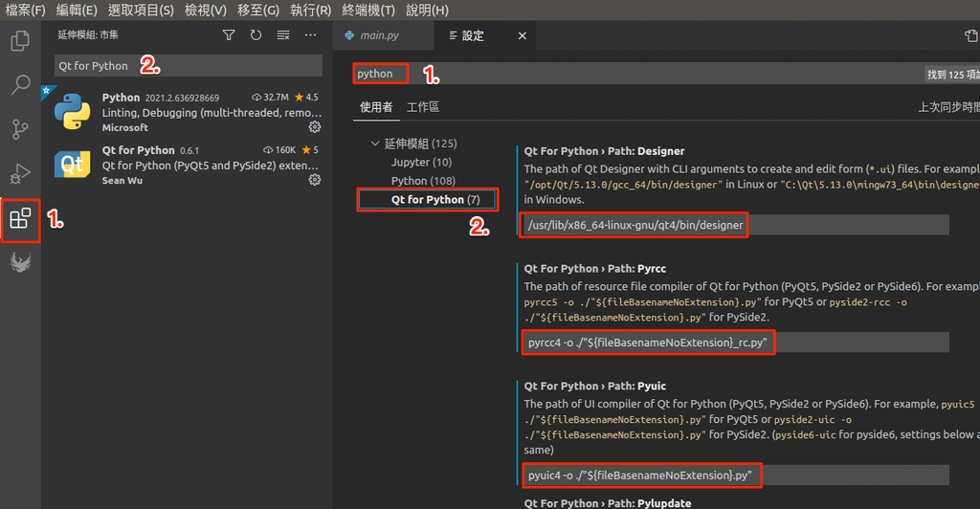Select Python (108) in settings tree
The width and height of the screenshot is (980, 509).
point(423,181)
